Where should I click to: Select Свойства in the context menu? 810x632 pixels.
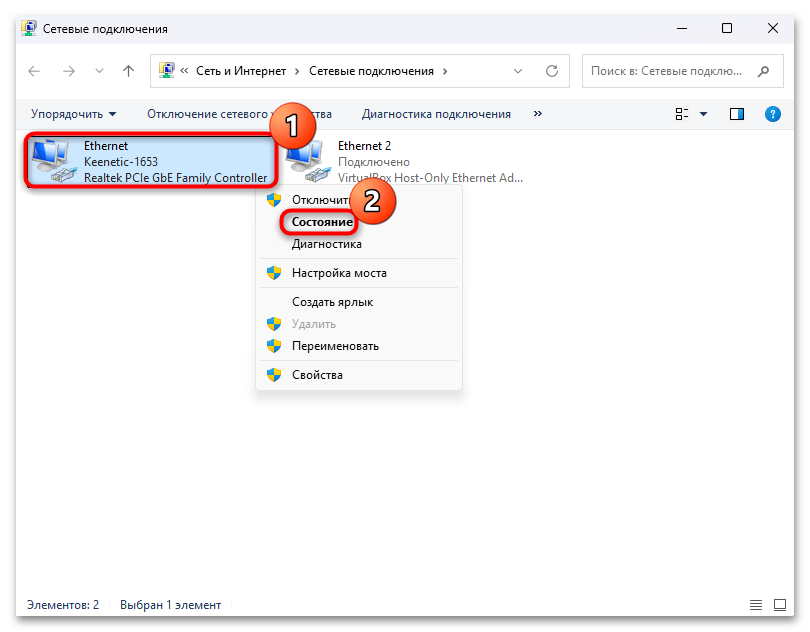click(317, 375)
